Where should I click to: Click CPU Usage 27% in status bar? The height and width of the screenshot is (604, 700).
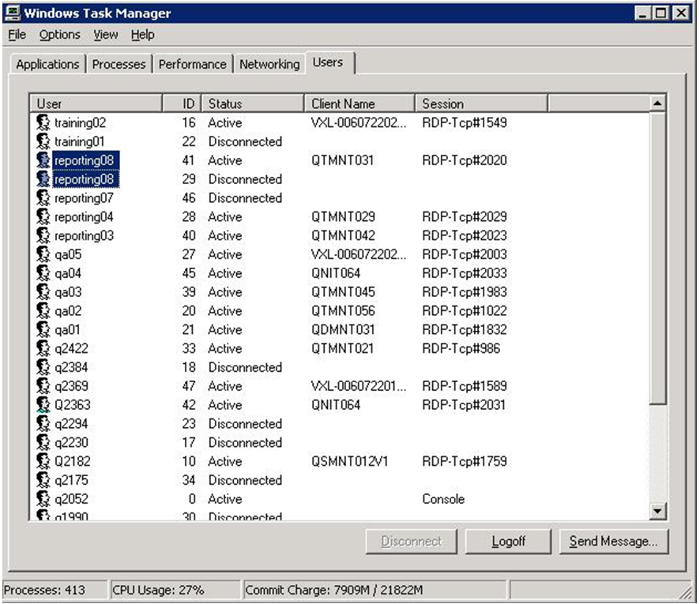pyautogui.click(x=158, y=590)
